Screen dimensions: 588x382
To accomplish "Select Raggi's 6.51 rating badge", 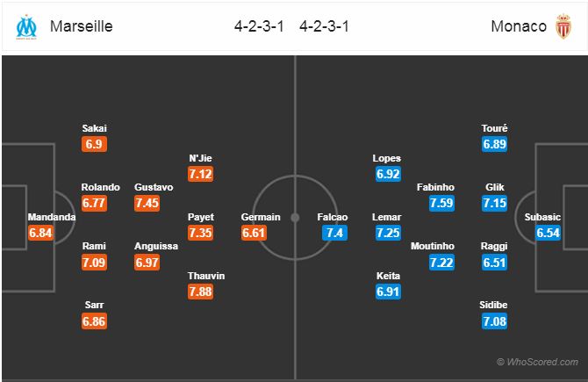I will point(495,263).
